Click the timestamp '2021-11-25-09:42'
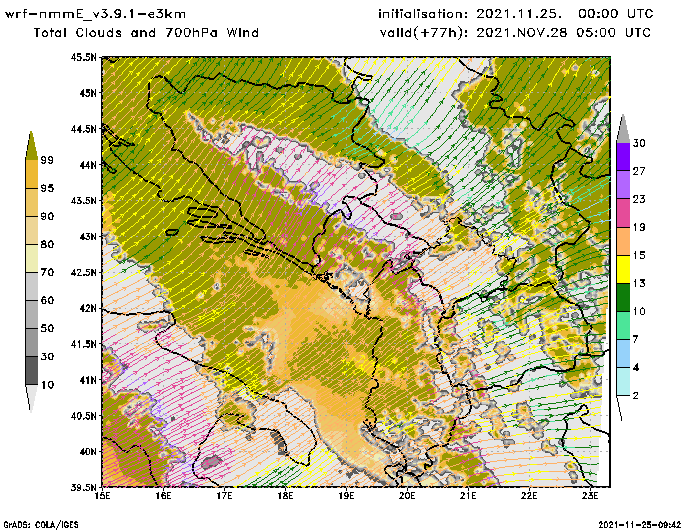Viewport: 700px width, 530px height. point(640,525)
